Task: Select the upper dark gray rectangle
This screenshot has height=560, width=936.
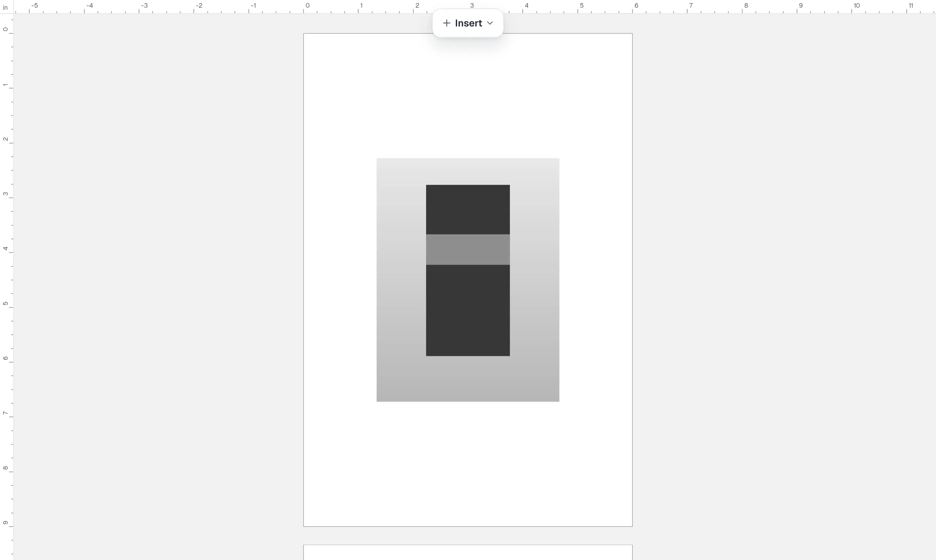Action: [468, 209]
